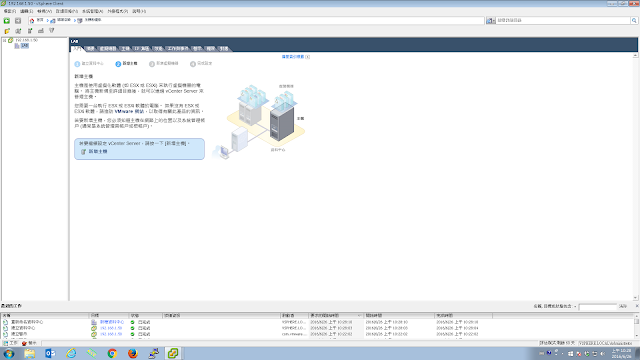Collapse the 192.168.1.50 vCenter tree node
The height and width of the screenshot is (360, 640).
coord(4,40)
